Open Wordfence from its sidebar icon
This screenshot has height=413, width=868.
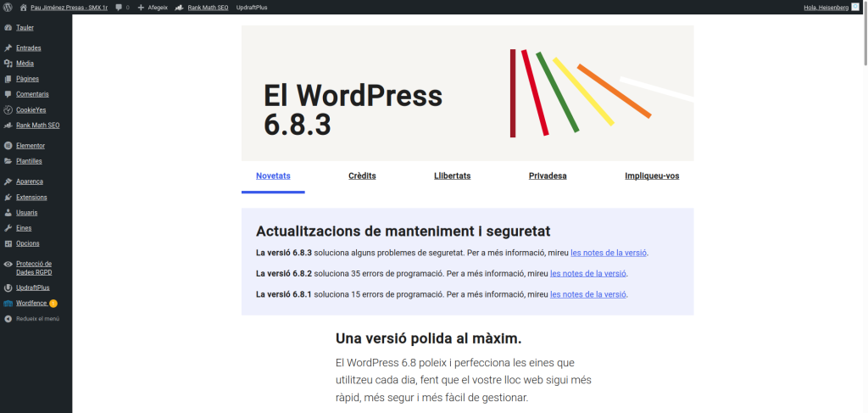(x=8, y=303)
